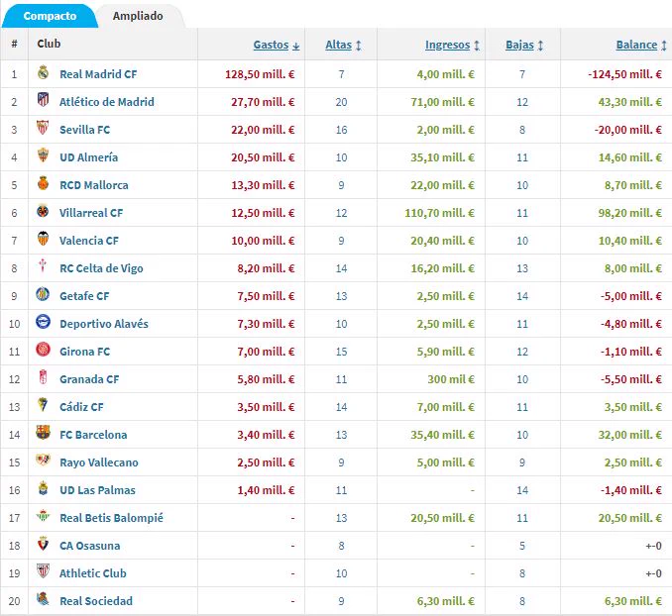The image size is (672, 616).
Task: Click FC Barcelona's 32,00 mill. € balance
Action: 630,435
